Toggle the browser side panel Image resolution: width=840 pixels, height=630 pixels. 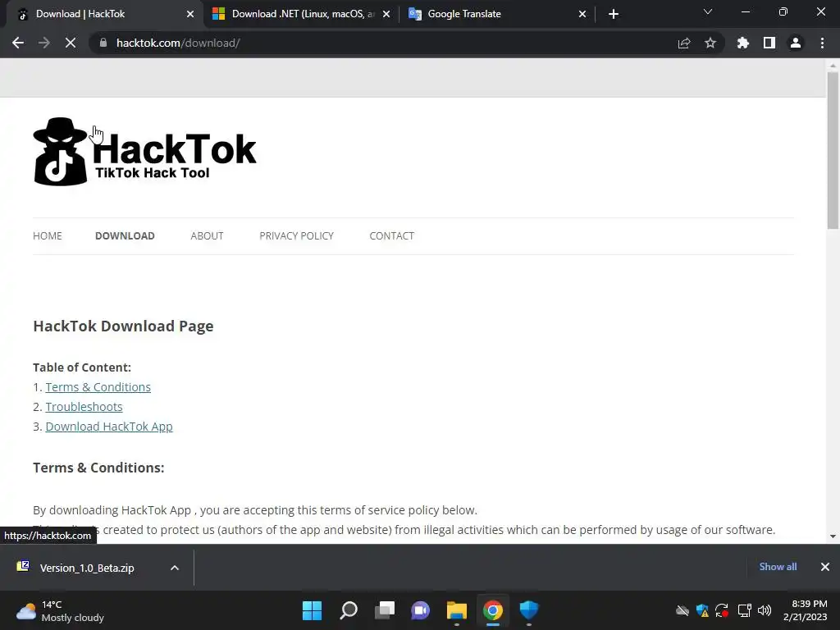point(769,43)
